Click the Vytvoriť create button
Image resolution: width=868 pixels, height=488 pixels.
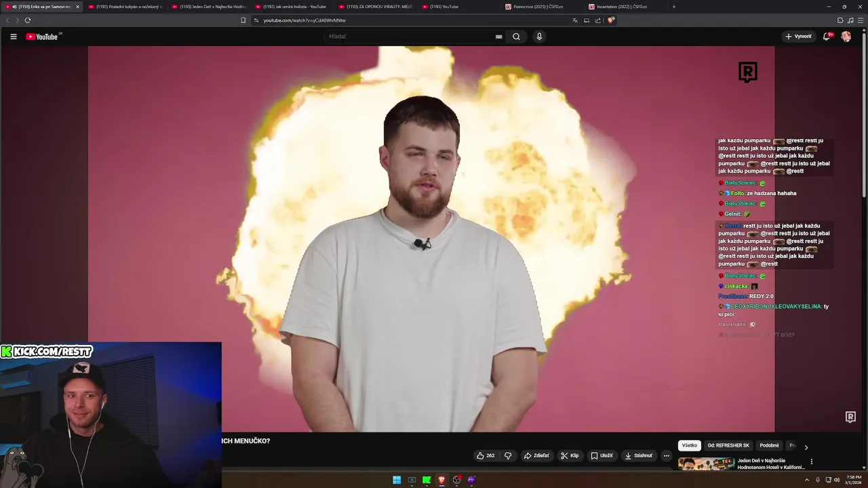(x=798, y=37)
